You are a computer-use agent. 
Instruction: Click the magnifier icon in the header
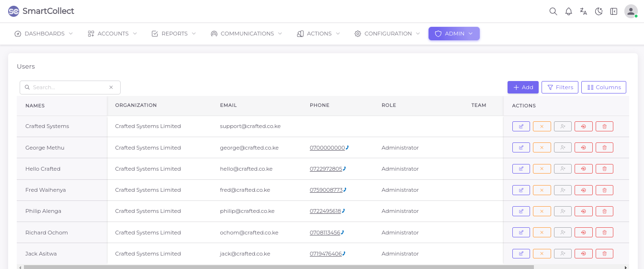(x=553, y=12)
